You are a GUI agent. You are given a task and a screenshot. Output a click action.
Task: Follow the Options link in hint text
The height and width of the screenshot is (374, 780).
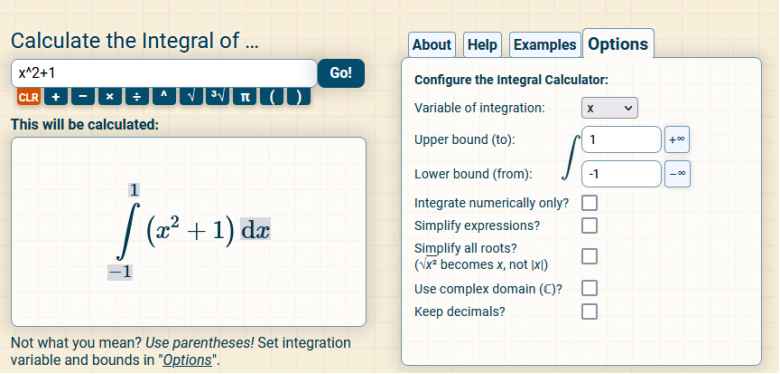click(188, 360)
